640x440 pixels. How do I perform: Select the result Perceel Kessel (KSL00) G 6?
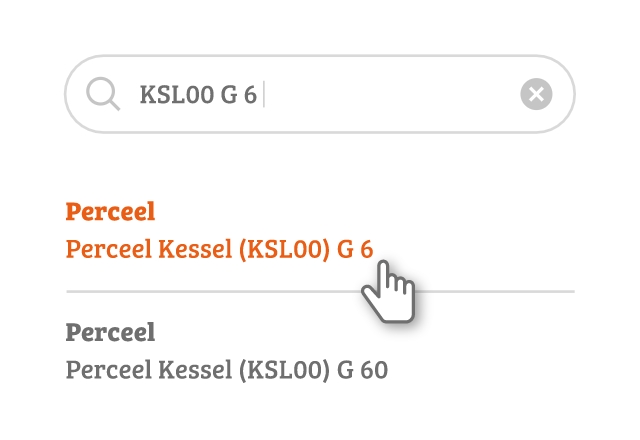(219, 249)
